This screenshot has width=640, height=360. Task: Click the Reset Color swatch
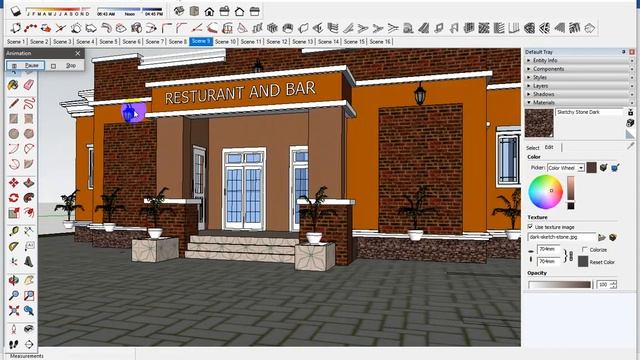coord(583,262)
